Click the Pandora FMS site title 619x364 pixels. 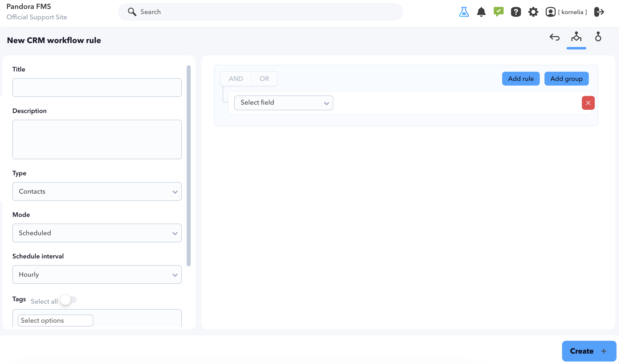pyautogui.click(x=29, y=6)
